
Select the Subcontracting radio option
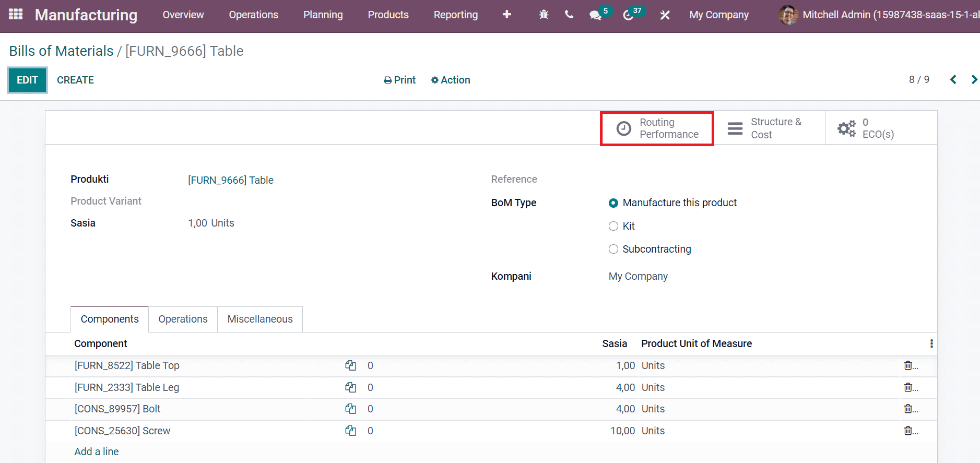tap(613, 249)
